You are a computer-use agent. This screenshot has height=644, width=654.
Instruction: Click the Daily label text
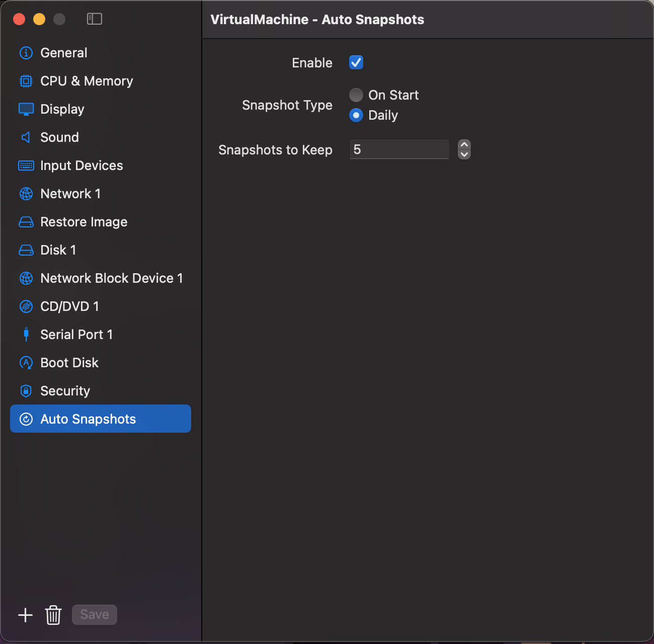383,115
